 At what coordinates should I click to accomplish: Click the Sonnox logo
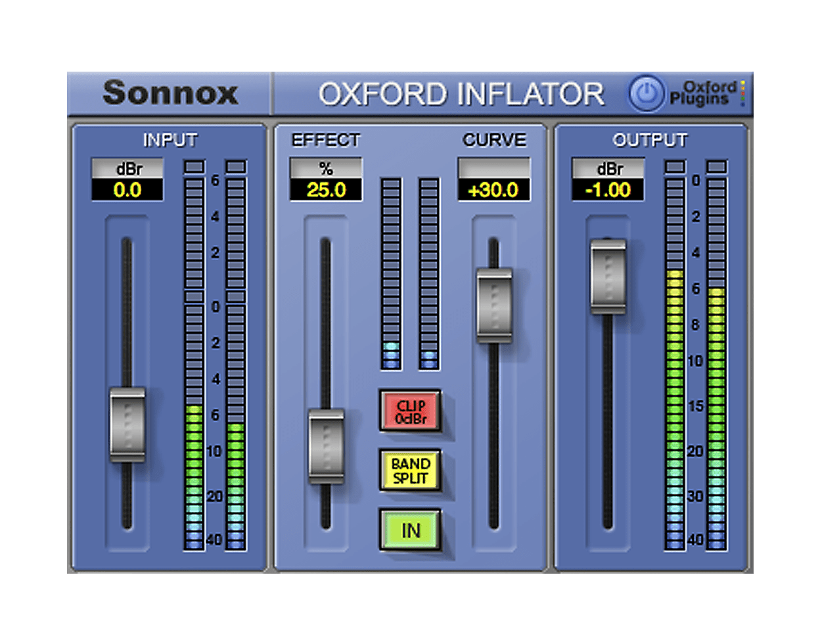click(172, 93)
